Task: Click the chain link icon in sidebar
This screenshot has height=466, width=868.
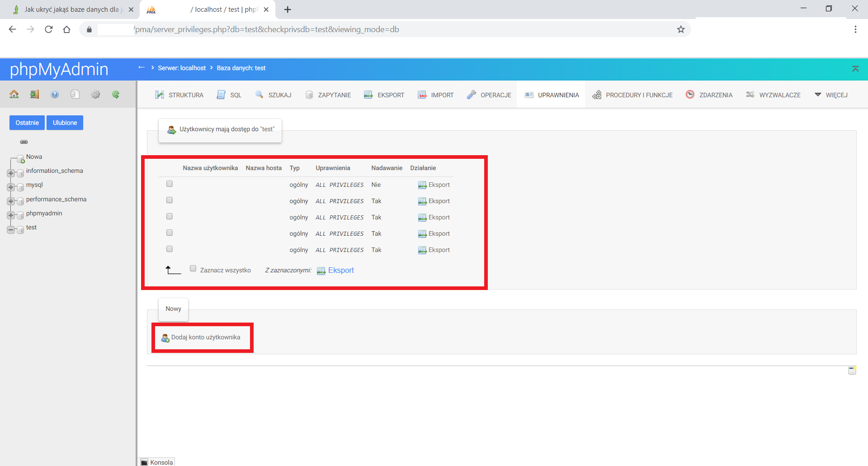Action: tap(24, 142)
